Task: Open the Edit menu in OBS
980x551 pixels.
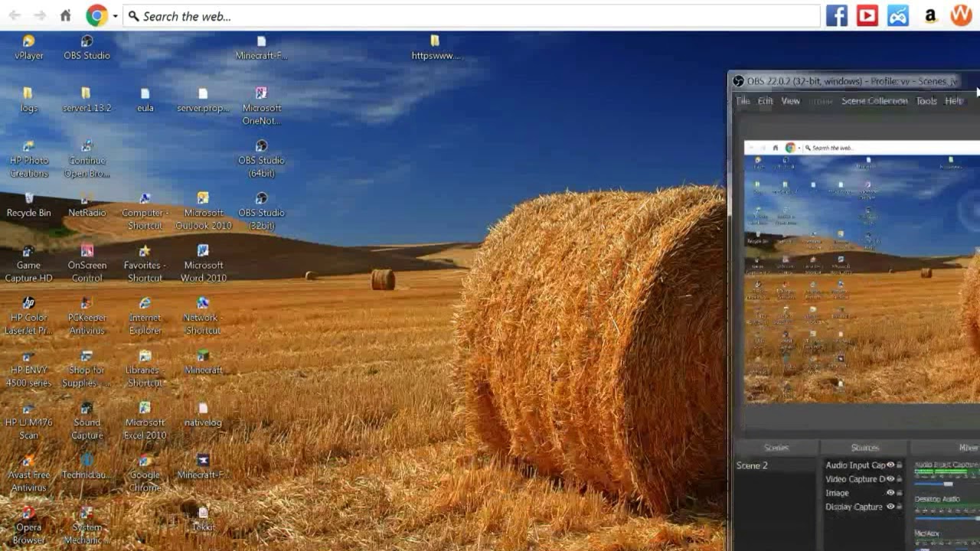Action: click(766, 101)
